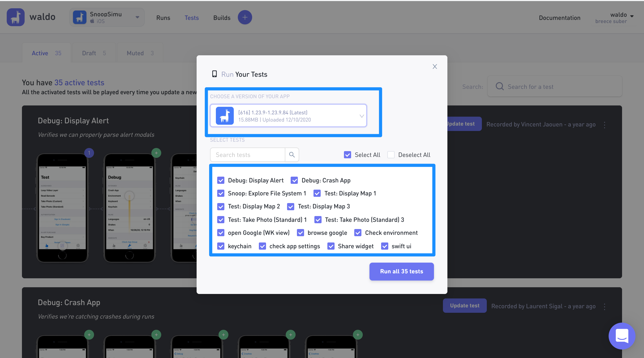Uncheck open Google (WK view) test
The width and height of the screenshot is (644, 358).
point(221,233)
